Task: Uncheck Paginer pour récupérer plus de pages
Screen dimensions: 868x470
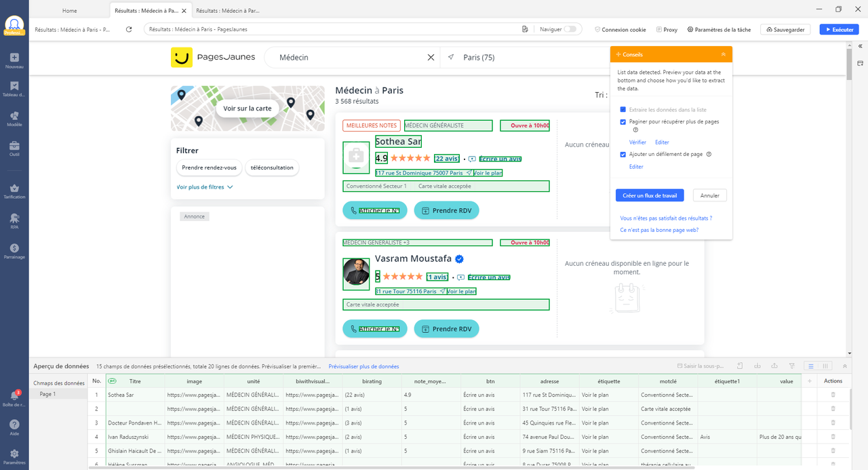Action: (x=623, y=122)
